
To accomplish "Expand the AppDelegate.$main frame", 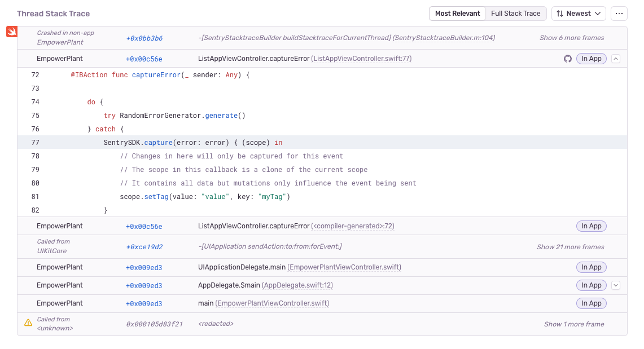I will click(x=615, y=285).
